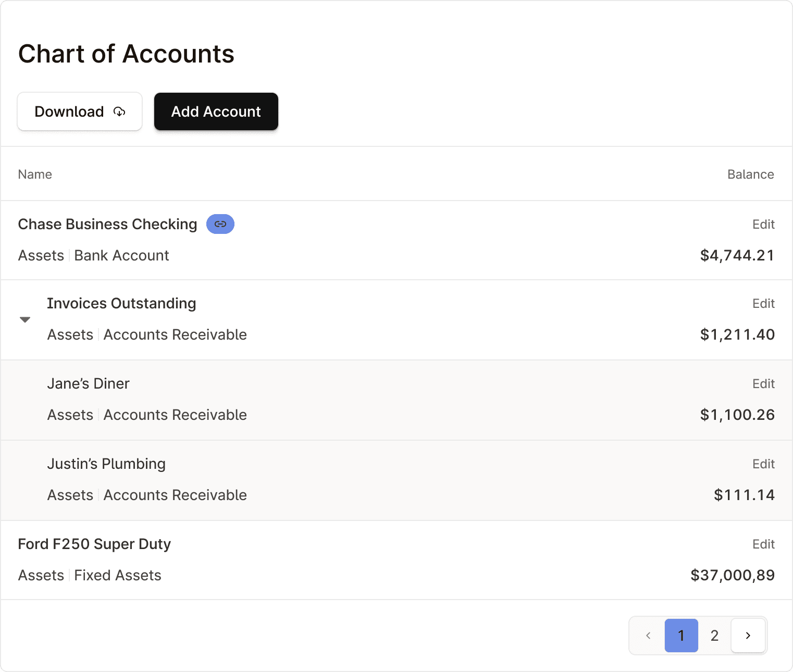The height and width of the screenshot is (672, 793).
Task: Select page 1 in the pagination control
Action: tap(681, 636)
